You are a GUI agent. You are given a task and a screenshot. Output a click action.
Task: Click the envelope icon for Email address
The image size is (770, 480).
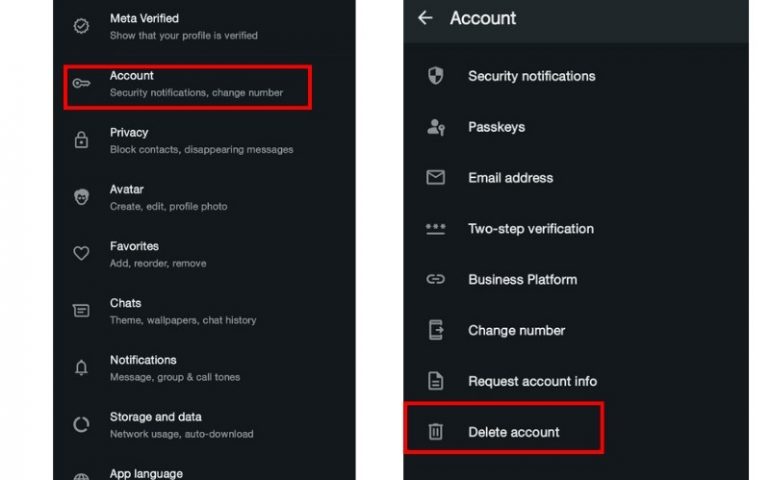point(436,177)
